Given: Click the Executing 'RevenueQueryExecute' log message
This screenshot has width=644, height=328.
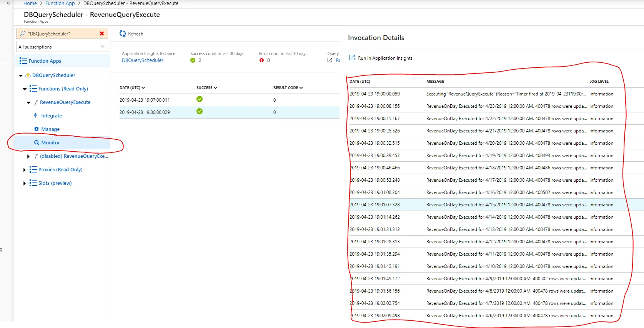Looking at the screenshot, I should click(506, 94).
